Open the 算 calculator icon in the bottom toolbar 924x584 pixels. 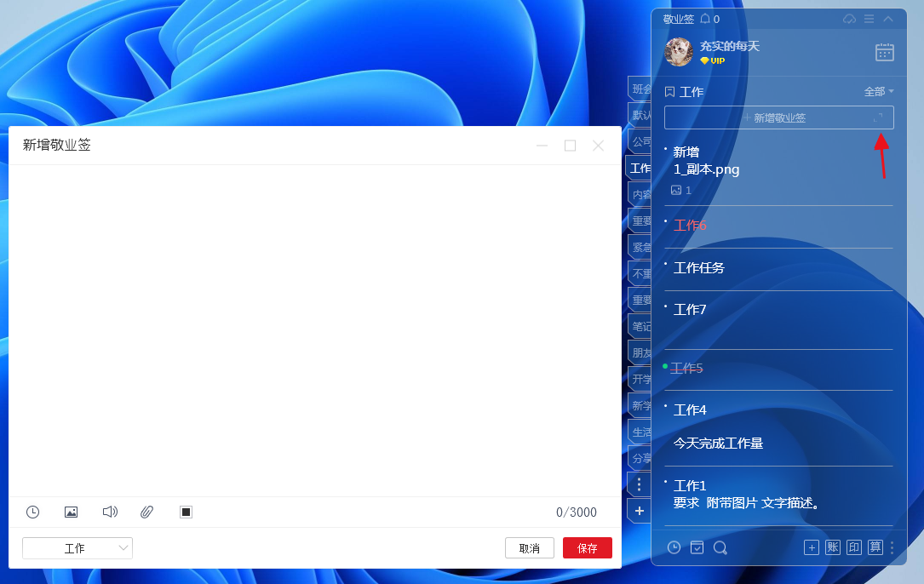coord(875,547)
